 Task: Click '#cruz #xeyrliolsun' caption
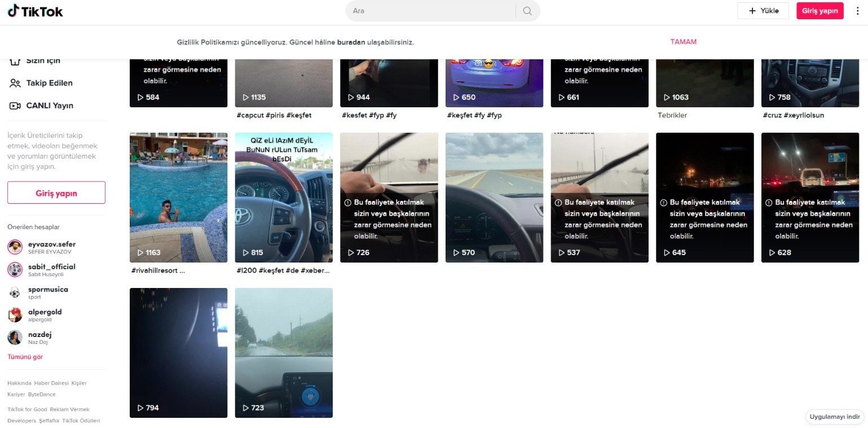(794, 115)
